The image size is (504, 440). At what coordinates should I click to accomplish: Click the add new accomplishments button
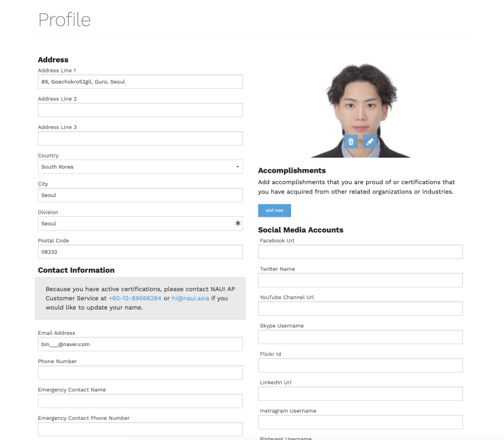click(x=275, y=211)
